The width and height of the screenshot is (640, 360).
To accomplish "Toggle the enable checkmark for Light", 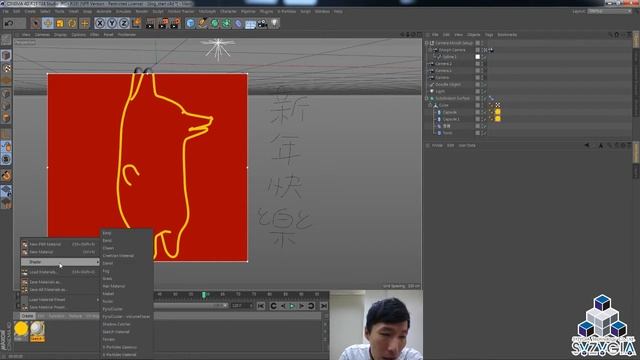I will (x=484, y=91).
